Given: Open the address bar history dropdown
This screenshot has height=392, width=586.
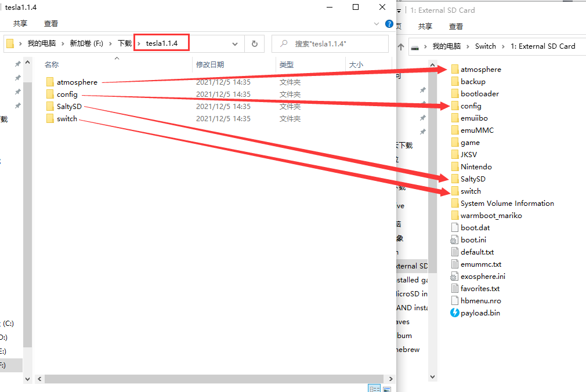Looking at the screenshot, I should (235, 44).
